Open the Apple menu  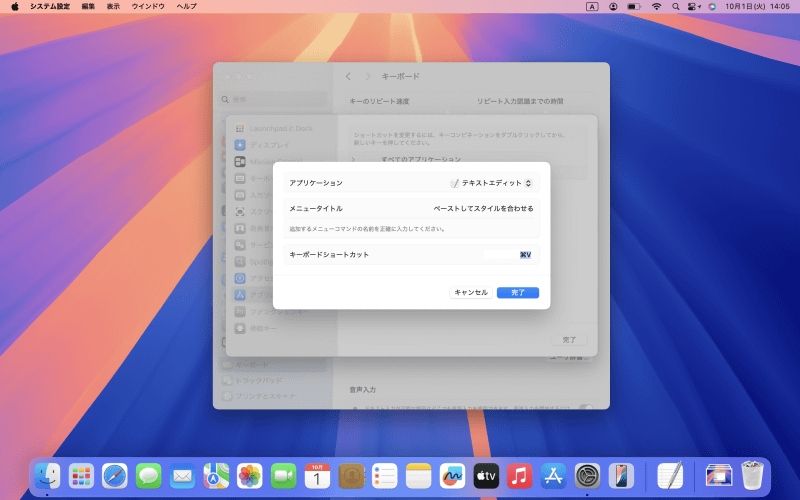[x=15, y=7]
